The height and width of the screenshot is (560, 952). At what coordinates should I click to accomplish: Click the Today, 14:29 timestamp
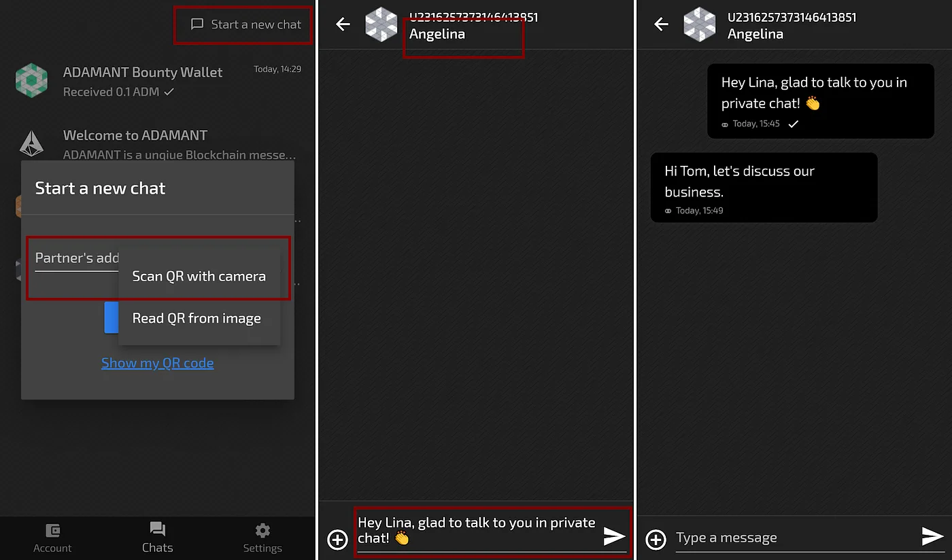click(x=277, y=69)
